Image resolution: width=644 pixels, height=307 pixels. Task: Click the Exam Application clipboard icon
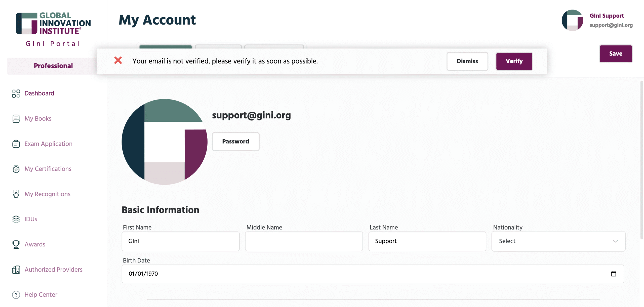[x=16, y=144]
